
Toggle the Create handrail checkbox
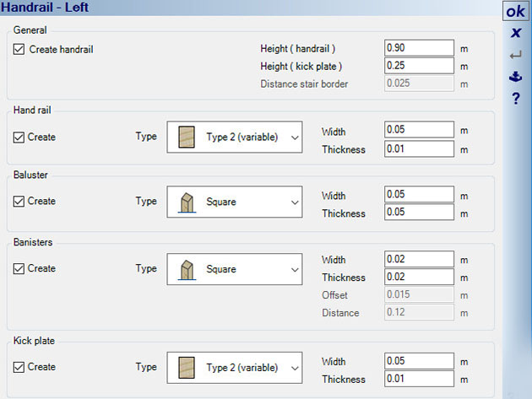19,50
